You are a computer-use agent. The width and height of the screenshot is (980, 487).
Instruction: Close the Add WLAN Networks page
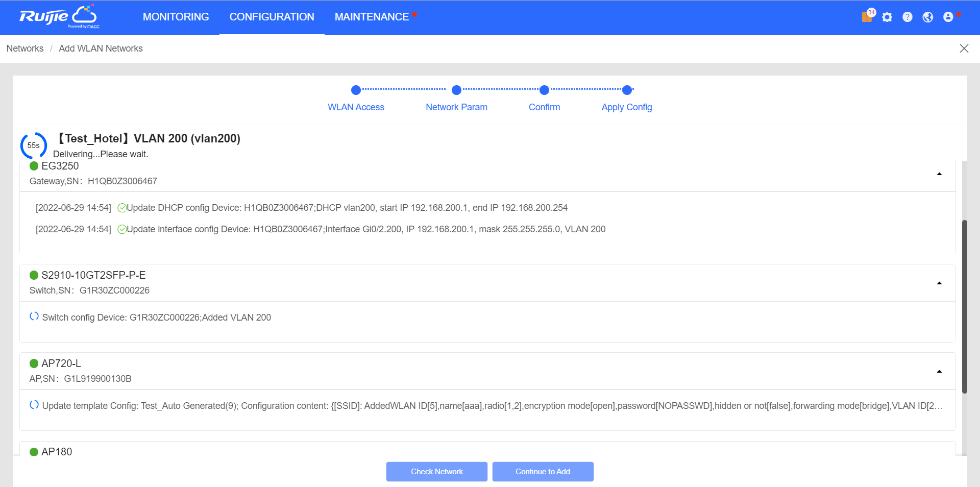(x=964, y=48)
